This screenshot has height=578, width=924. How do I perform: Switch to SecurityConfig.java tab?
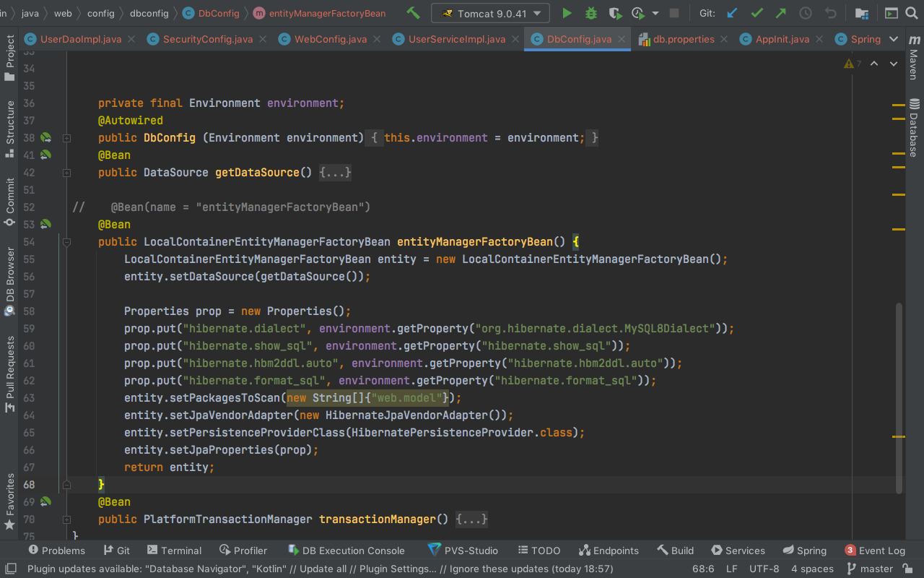click(207, 39)
